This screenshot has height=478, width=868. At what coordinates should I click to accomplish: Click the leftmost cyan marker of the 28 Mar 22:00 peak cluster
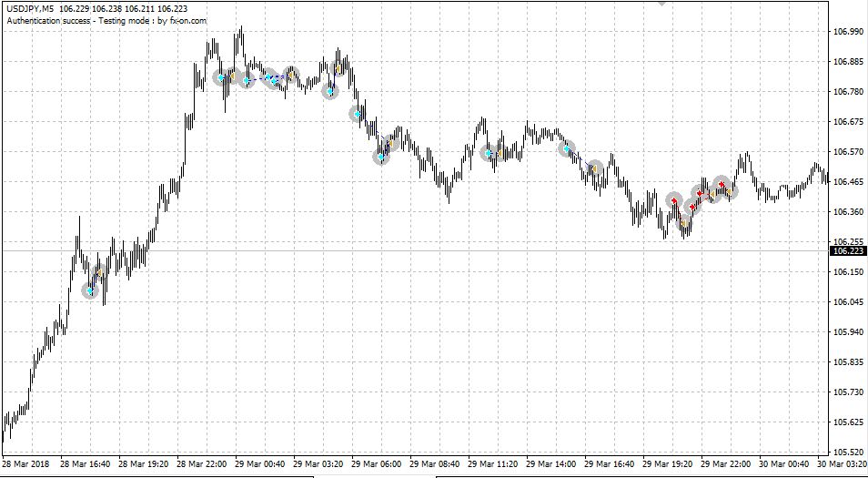coord(221,77)
